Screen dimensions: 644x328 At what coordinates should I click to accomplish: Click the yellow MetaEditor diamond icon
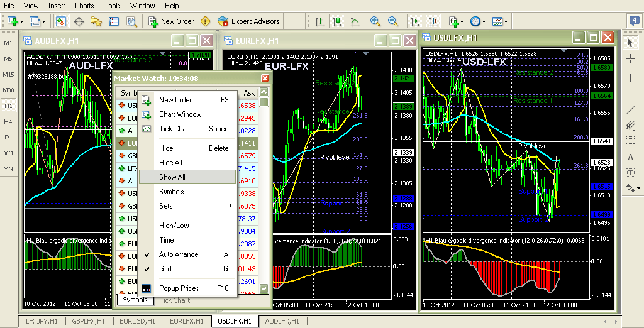tap(206, 21)
